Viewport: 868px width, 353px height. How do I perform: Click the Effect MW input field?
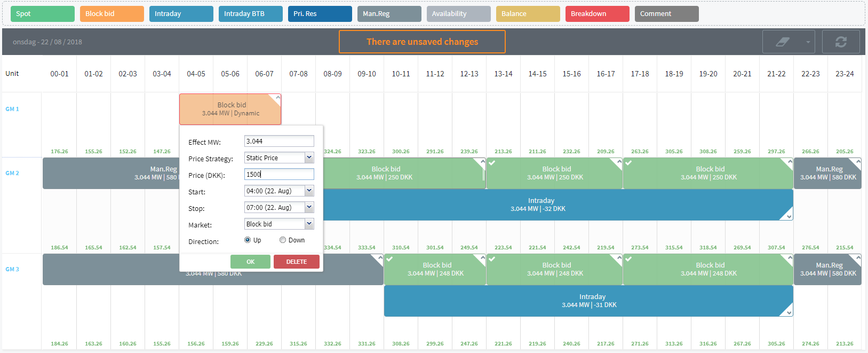279,141
